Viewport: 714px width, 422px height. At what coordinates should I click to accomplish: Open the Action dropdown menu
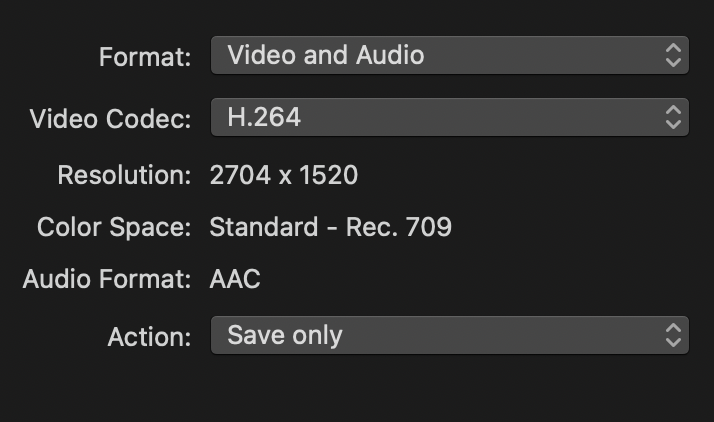coord(449,335)
